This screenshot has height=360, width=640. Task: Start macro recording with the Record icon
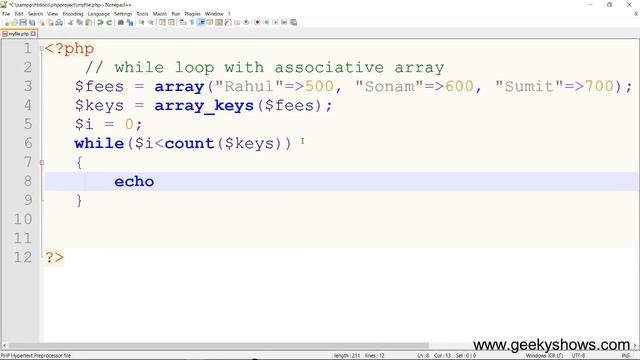(257, 22)
